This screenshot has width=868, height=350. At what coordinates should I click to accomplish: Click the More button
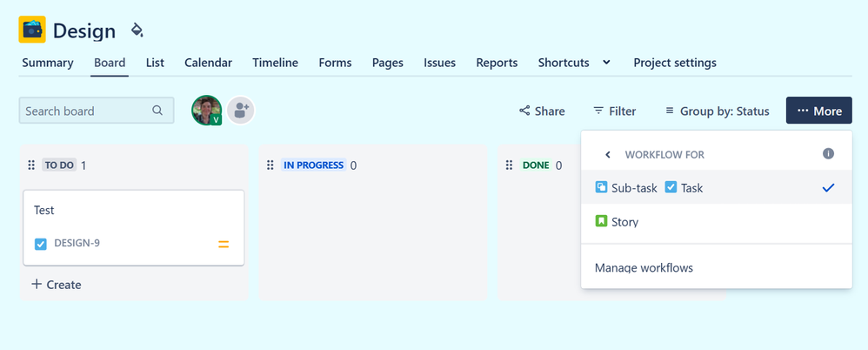(819, 111)
